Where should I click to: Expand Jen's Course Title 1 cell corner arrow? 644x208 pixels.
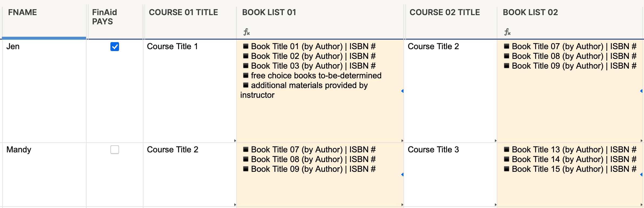[x=235, y=141]
